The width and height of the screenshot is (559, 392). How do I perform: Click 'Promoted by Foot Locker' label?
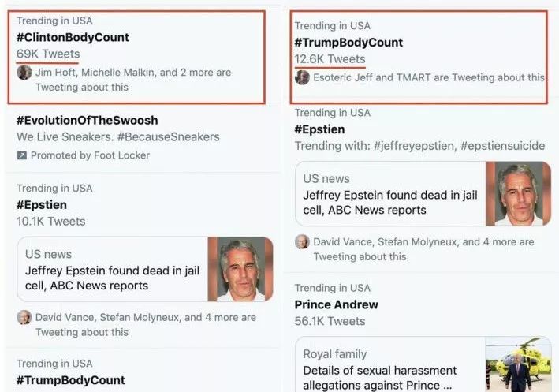[90, 155]
